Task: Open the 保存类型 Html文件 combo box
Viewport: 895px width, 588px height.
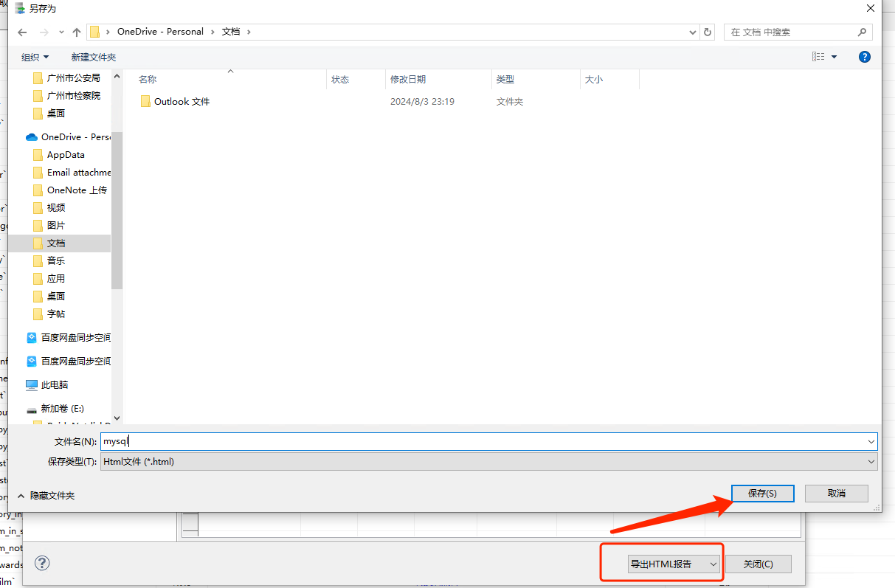Action: click(x=488, y=461)
